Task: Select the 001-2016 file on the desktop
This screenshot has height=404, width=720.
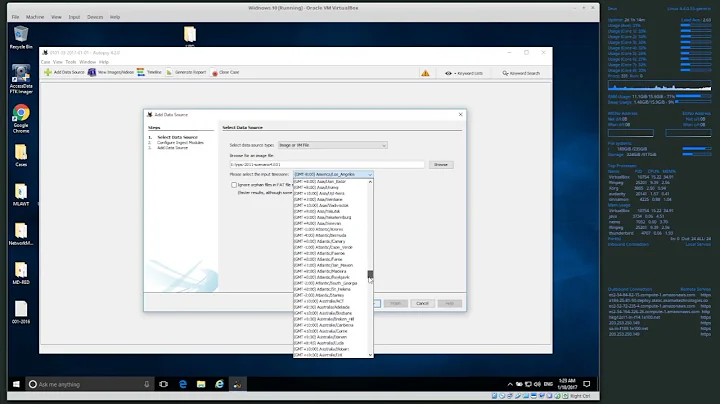Action: click(x=21, y=312)
